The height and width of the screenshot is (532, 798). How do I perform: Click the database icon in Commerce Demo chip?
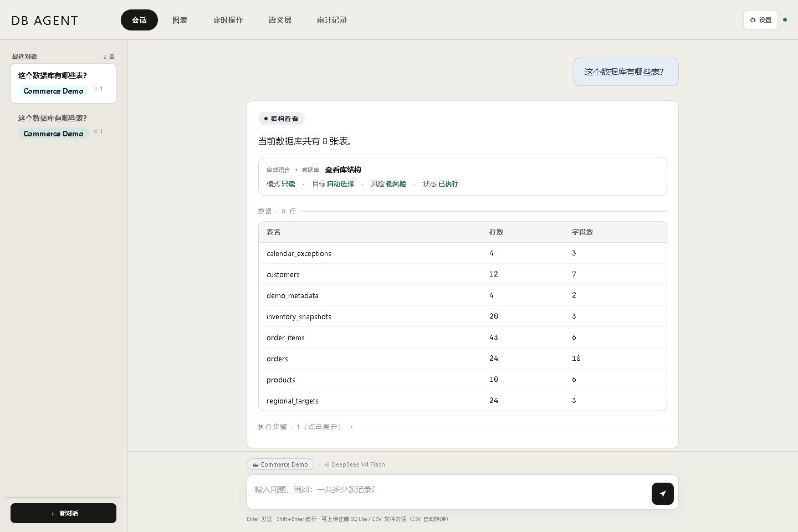(255, 465)
